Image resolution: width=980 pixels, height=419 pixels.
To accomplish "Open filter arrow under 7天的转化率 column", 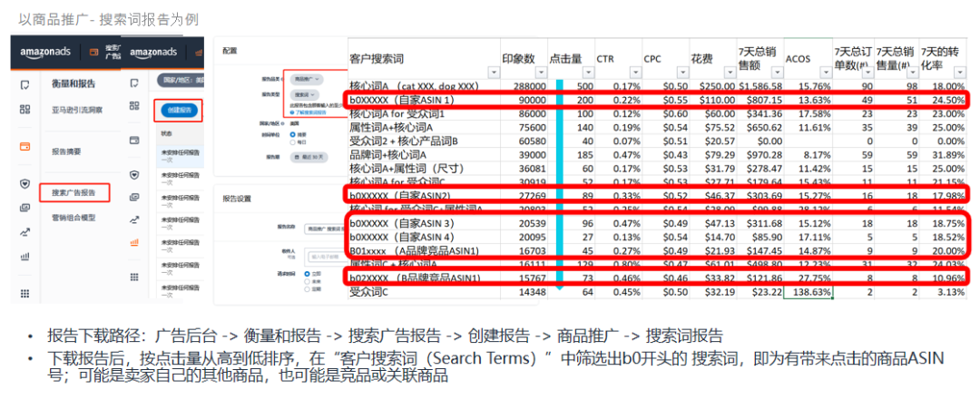I will coord(960,73).
